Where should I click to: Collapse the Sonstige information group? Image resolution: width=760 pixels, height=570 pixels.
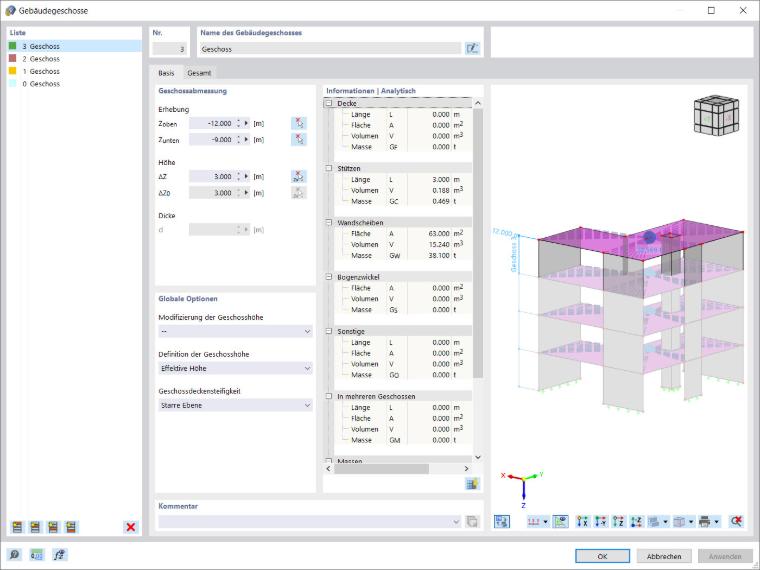point(329,331)
